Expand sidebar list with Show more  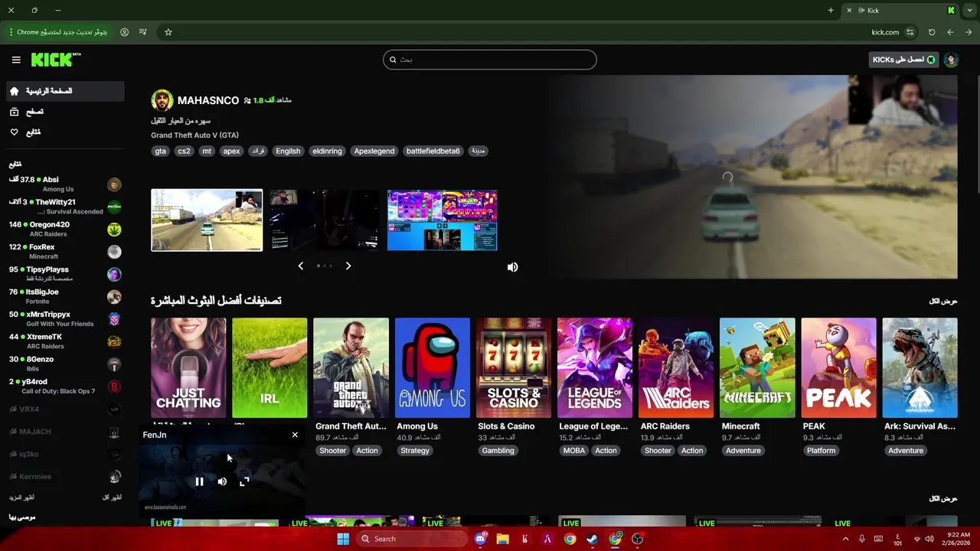point(21,497)
